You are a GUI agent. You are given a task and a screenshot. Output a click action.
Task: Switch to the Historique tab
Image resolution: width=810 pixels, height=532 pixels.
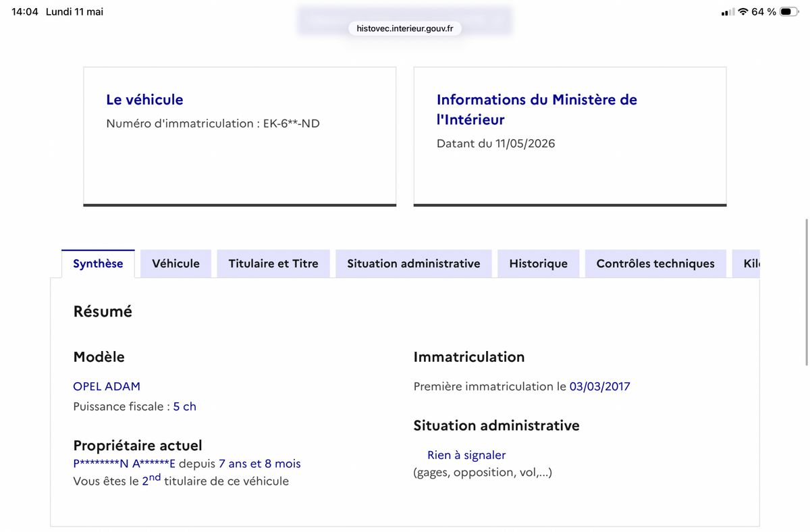538,263
